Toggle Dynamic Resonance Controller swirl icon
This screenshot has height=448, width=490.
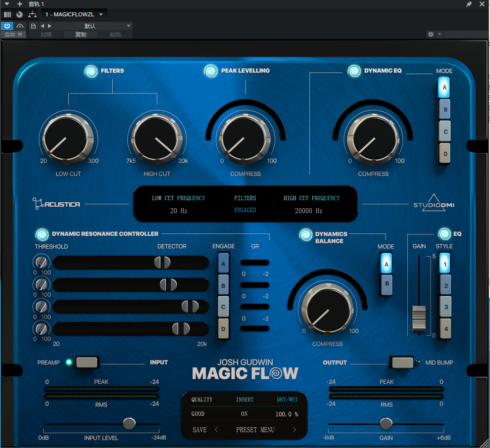pyautogui.click(x=42, y=234)
